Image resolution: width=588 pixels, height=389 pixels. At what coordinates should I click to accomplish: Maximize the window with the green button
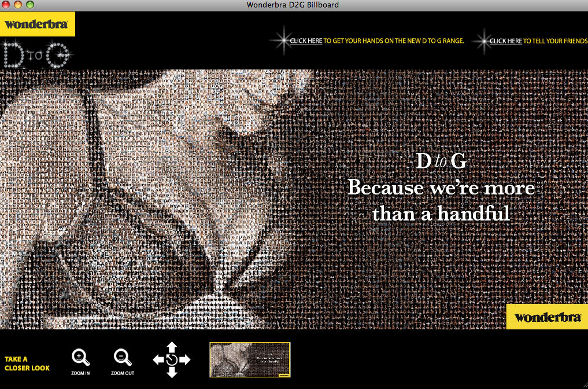(29, 5)
